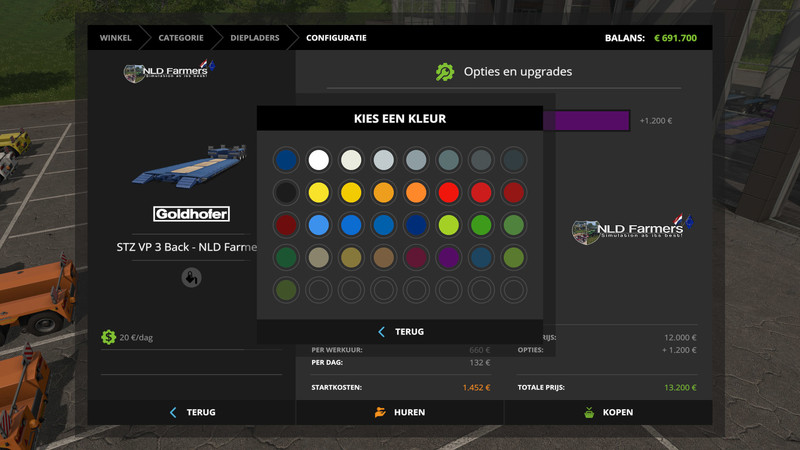This screenshot has width=800, height=450.
Task: Click the orange hand icon beside HUREN
Action: click(x=379, y=412)
